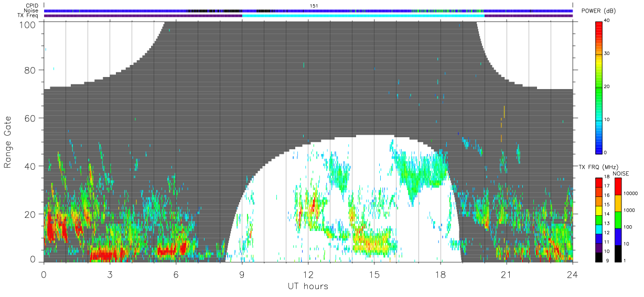Click the 100 tick on Range Gate axis
This screenshot has height=297, width=644.
pyautogui.click(x=28, y=25)
